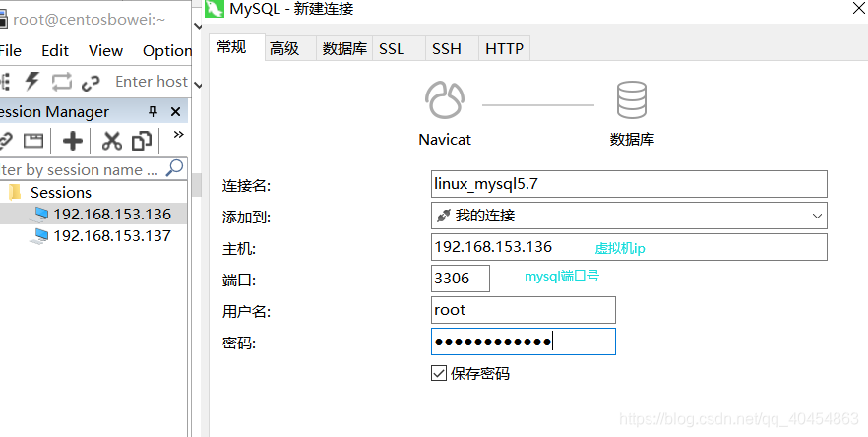Click the Sessions folder icon

click(x=16, y=192)
